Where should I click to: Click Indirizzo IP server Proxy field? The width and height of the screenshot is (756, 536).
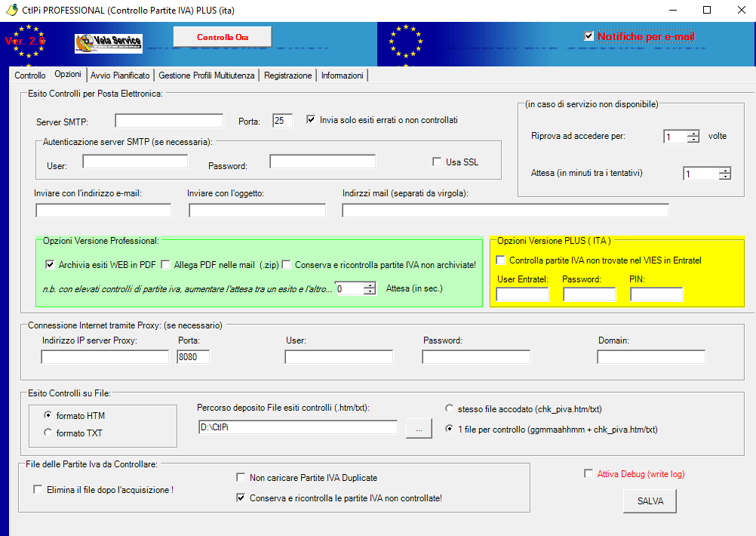pos(105,357)
